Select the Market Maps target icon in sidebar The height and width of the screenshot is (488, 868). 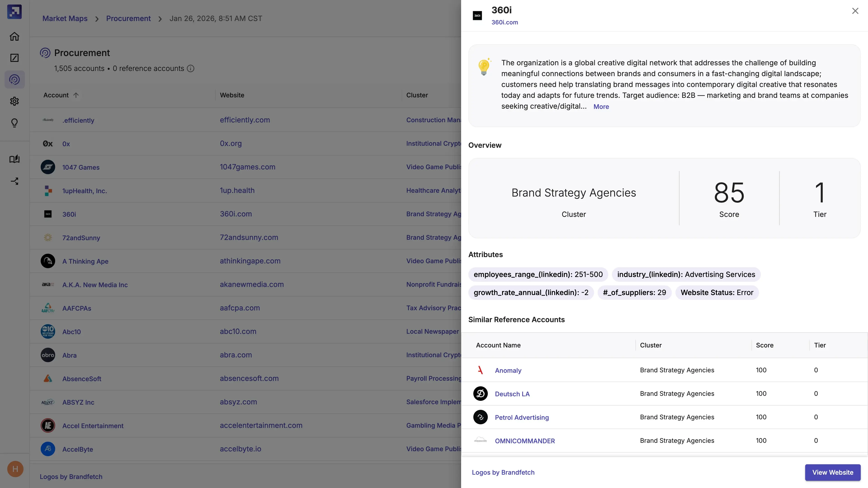[x=14, y=80]
